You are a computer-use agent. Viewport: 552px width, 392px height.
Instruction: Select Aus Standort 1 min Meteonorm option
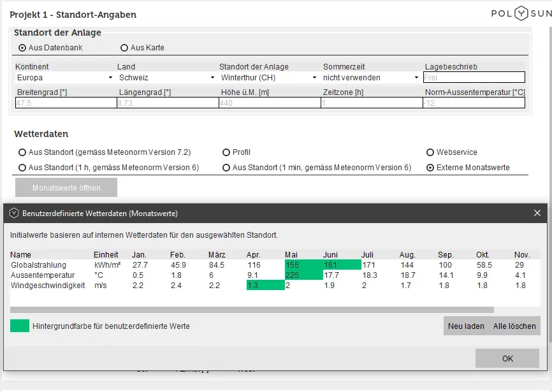tap(226, 168)
